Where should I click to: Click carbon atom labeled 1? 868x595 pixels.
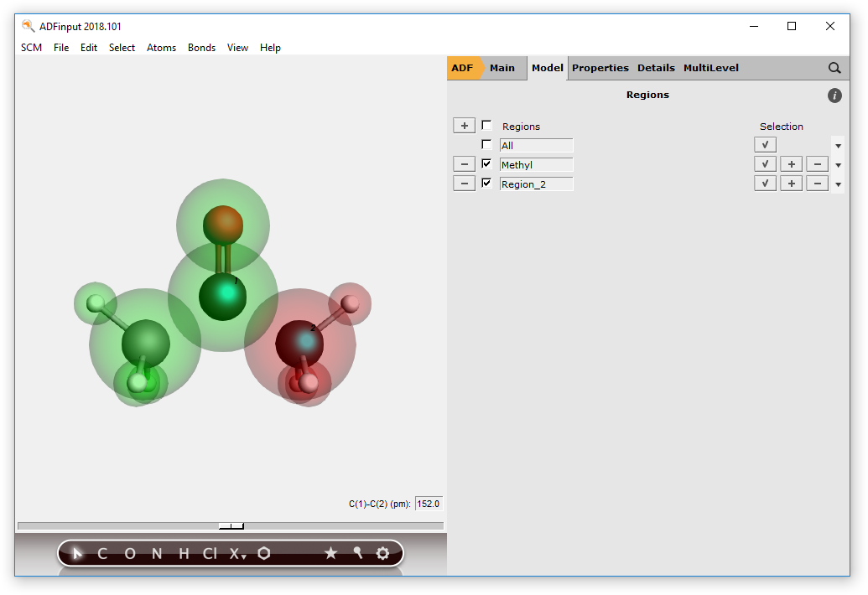(222, 297)
